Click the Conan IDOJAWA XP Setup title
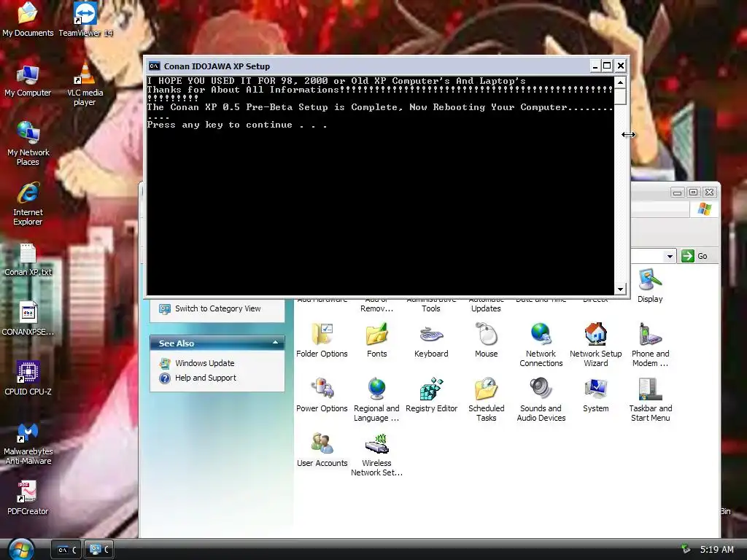This screenshot has width=747, height=560. pyautogui.click(x=217, y=66)
